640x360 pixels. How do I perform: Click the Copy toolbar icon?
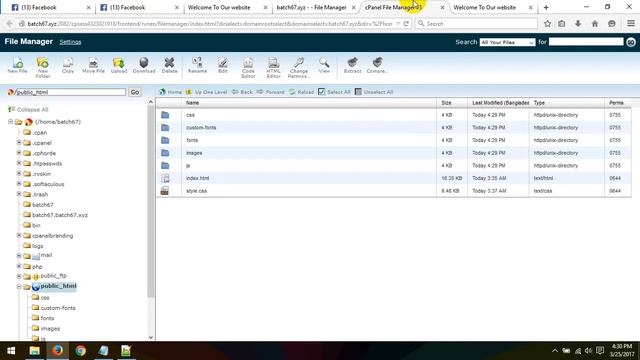tap(68, 65)
